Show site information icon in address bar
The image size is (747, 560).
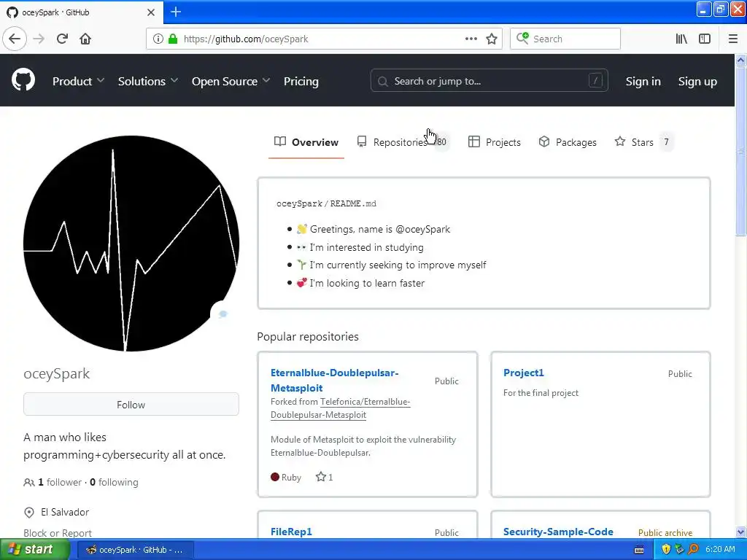(x=158, y=39)
